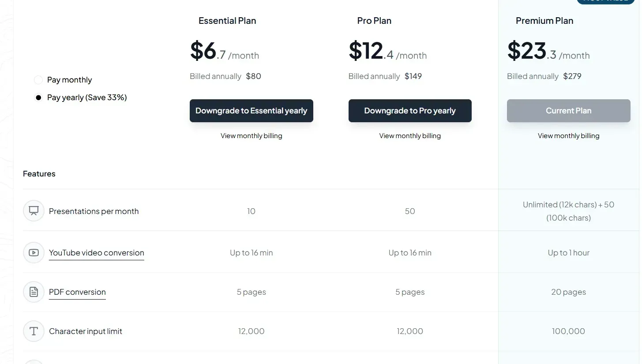Click the Essential Plan heading
The width and height of the screenshot is (642, 364).
(227, 21)
